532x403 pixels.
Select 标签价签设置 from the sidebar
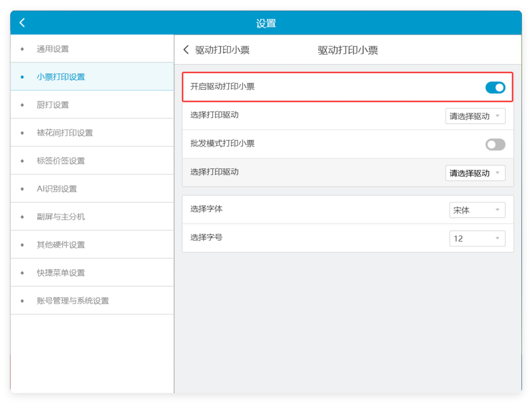(x=92, y=161)
